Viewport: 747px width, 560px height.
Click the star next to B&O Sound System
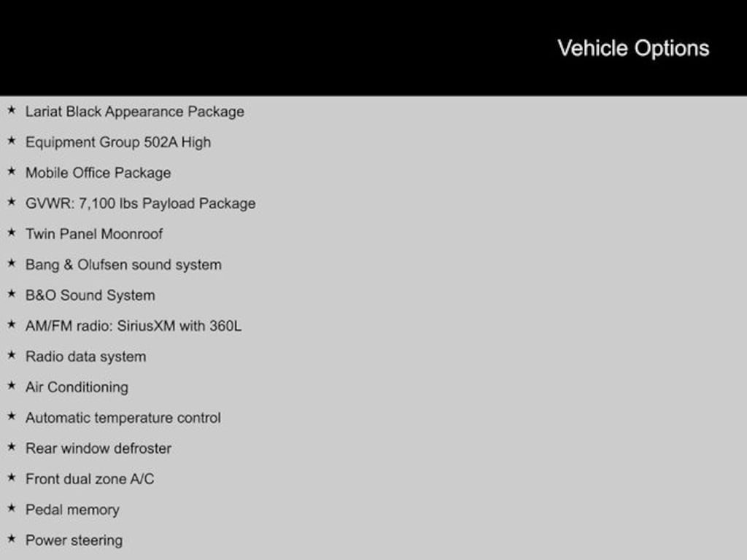(x=11, y=295)
